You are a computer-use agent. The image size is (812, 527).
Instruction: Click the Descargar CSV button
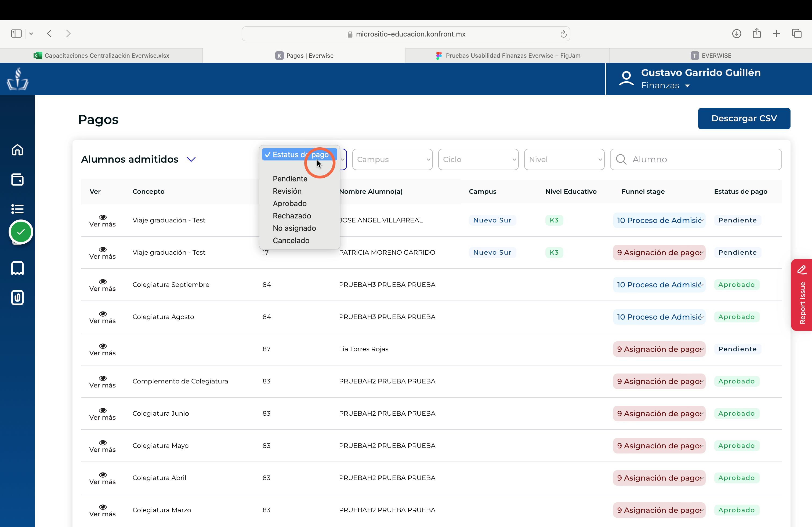tap(744, 118)
